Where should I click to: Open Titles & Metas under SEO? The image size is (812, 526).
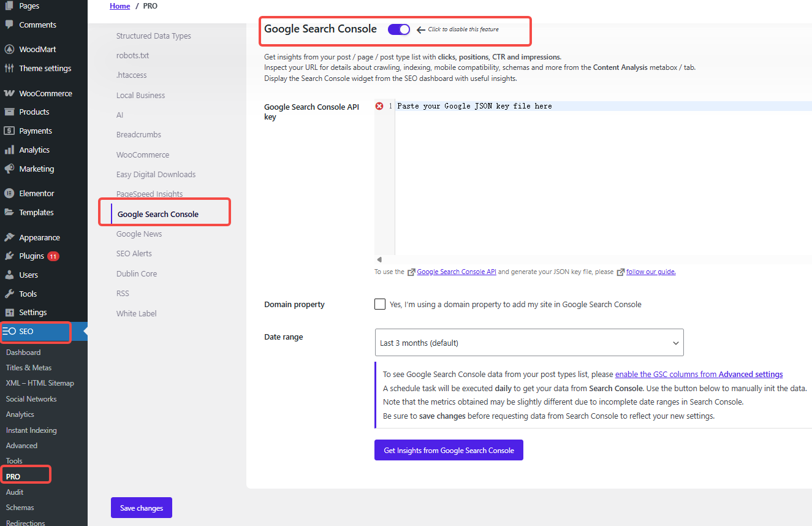tap(31, 367)
